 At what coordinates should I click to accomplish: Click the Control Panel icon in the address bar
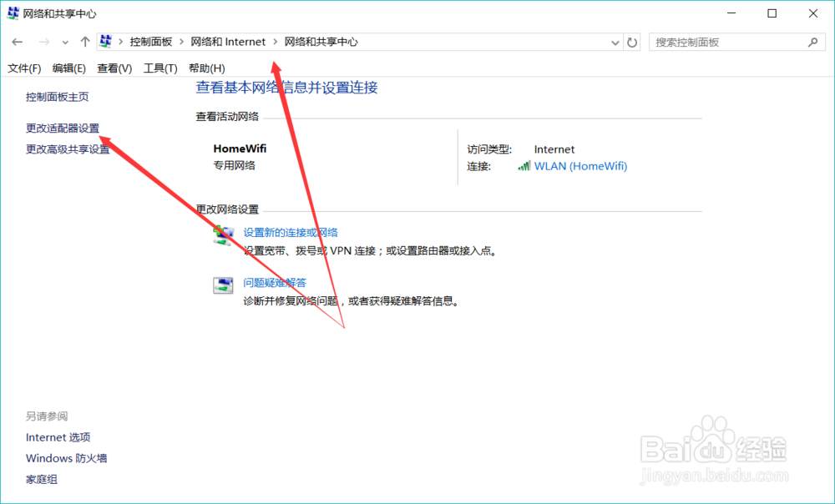(105, 41)
